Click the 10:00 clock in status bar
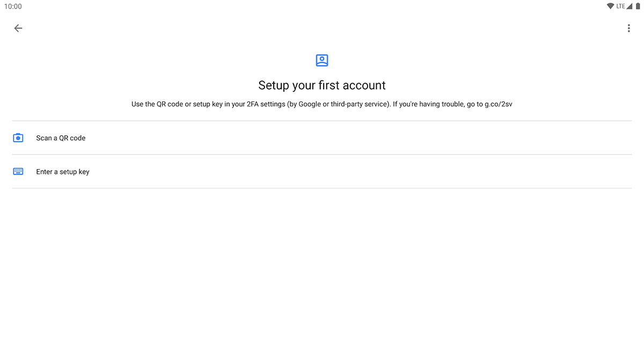This screenshot has height=337, width=644. (x=13, y=6)
